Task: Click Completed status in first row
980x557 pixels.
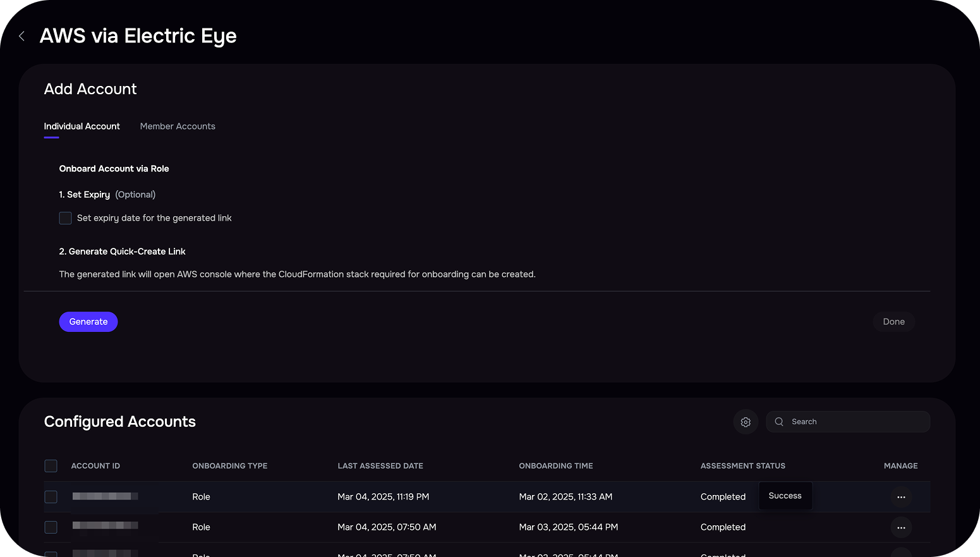Action: pyautogui.click(x=723, y=497)
